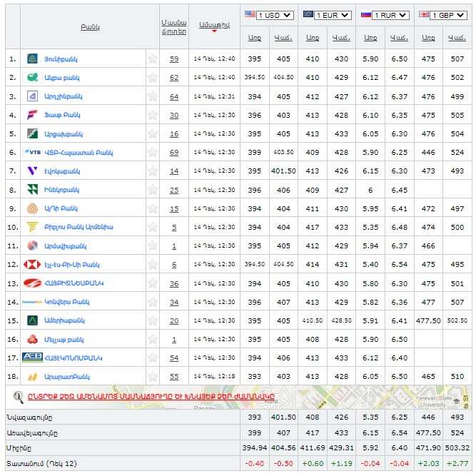Click the magnifying glass map search icon
The height and width of the screenshot is (476, 476).
[19, 396]
